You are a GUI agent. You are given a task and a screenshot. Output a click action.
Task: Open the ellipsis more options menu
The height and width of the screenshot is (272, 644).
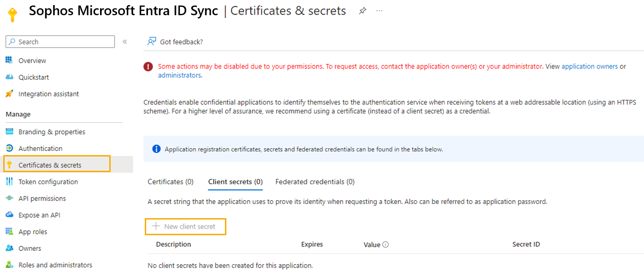[379, 11]
